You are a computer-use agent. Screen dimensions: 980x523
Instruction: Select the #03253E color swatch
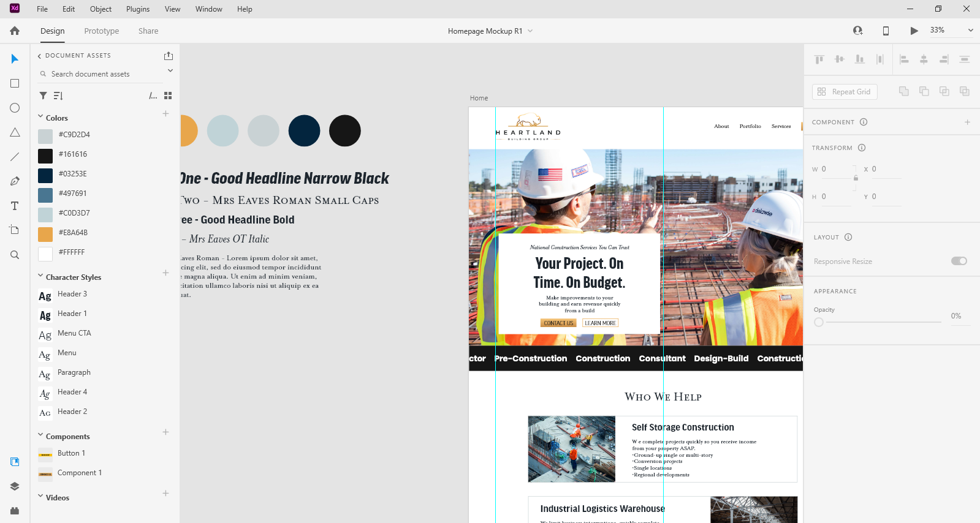click(x=45, y=175)
